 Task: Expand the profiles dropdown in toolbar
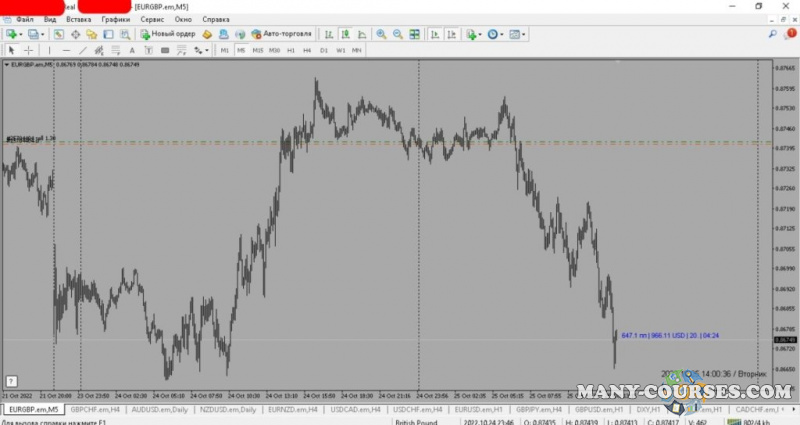[x=44, y=34]
